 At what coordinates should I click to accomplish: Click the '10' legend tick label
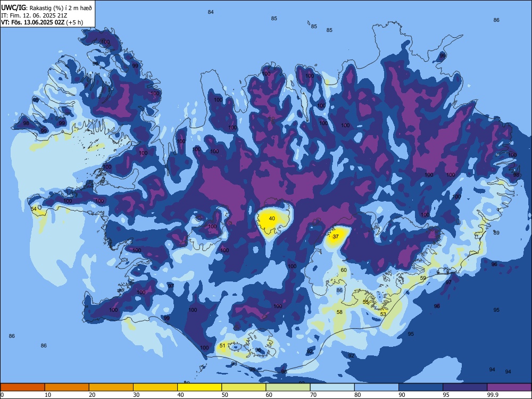point(48,395)
